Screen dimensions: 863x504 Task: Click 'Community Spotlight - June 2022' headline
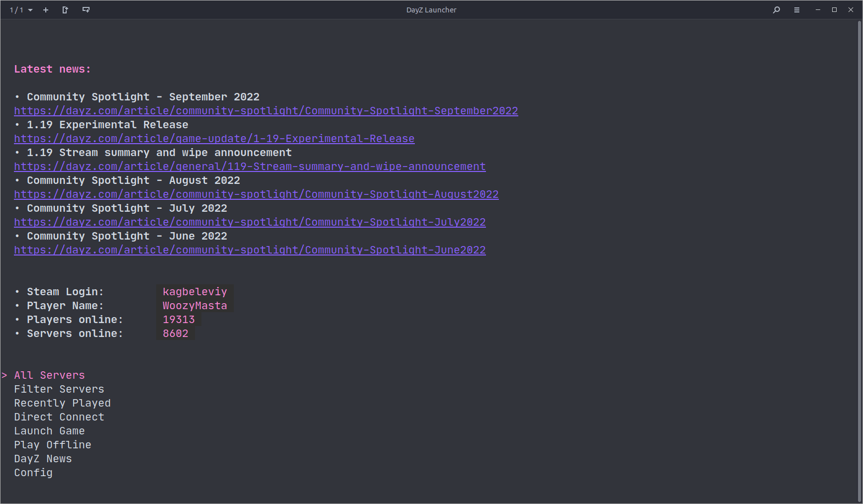(127, 236)
